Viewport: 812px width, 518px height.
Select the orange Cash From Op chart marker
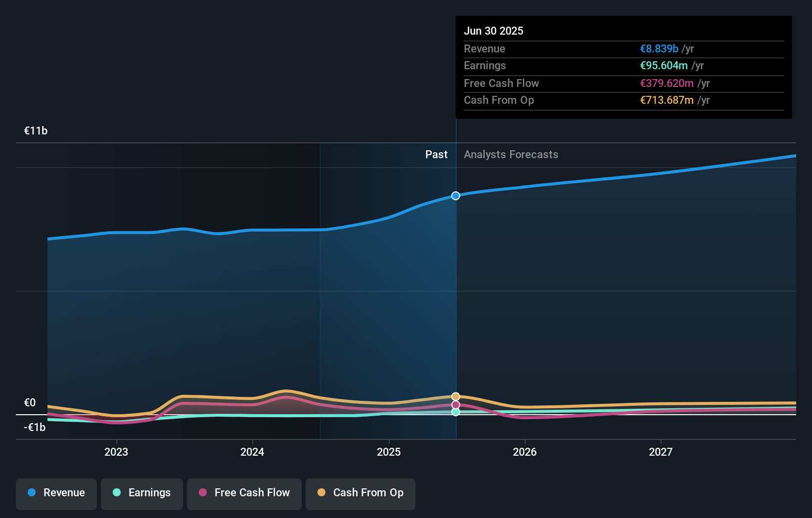click(455, 396)
